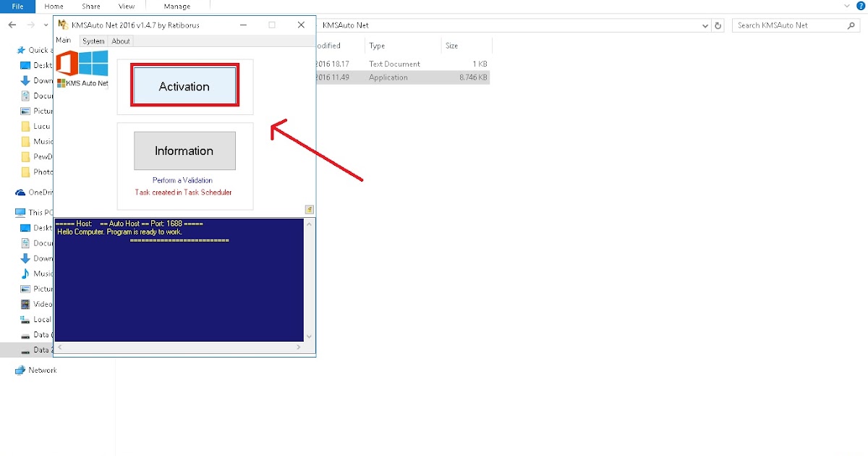The height and width of the screenshot is (456, 868).
Task: Open Downloads under Quick access
Action: pos(36,80)
